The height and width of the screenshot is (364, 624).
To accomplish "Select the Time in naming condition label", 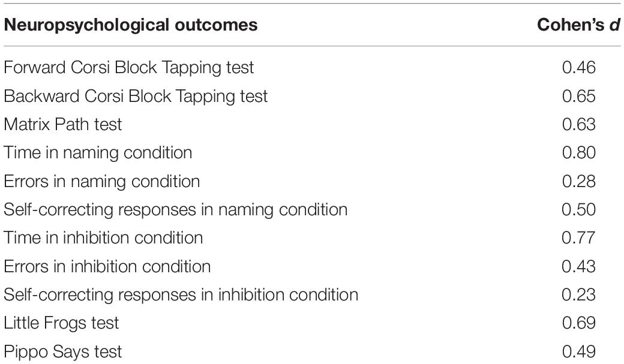I will [98, 153].
